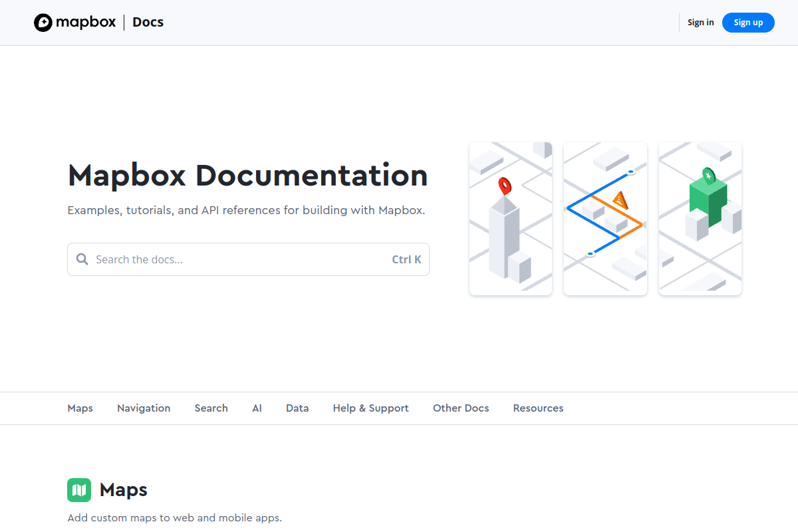Click the Maps section heading
798x532 pixels.
(124, 490)
